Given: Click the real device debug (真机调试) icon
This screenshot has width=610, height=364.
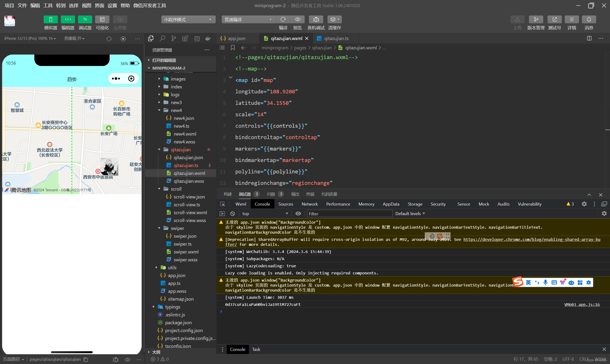Looking at the screenshot, I should click(x=316, y=19).
